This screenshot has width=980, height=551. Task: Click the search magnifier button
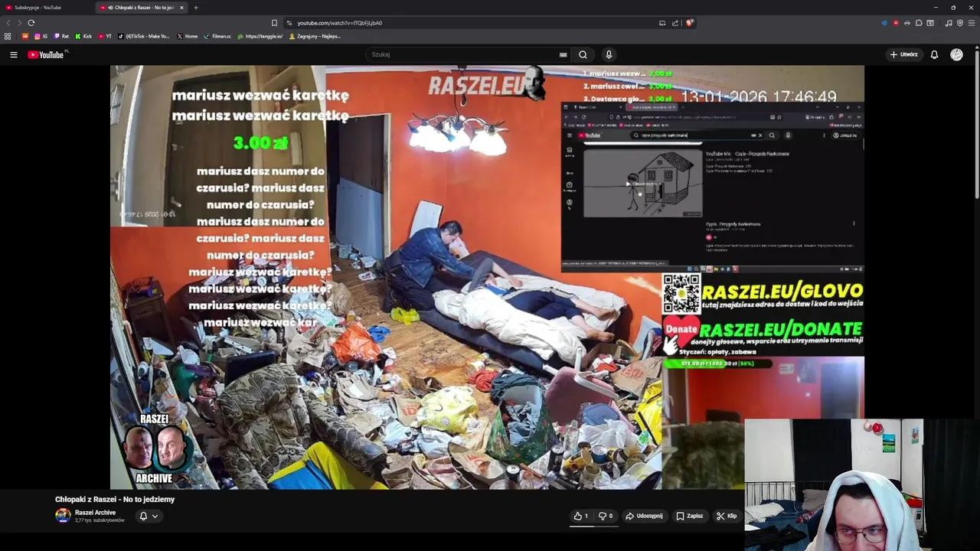coord(583,54)
